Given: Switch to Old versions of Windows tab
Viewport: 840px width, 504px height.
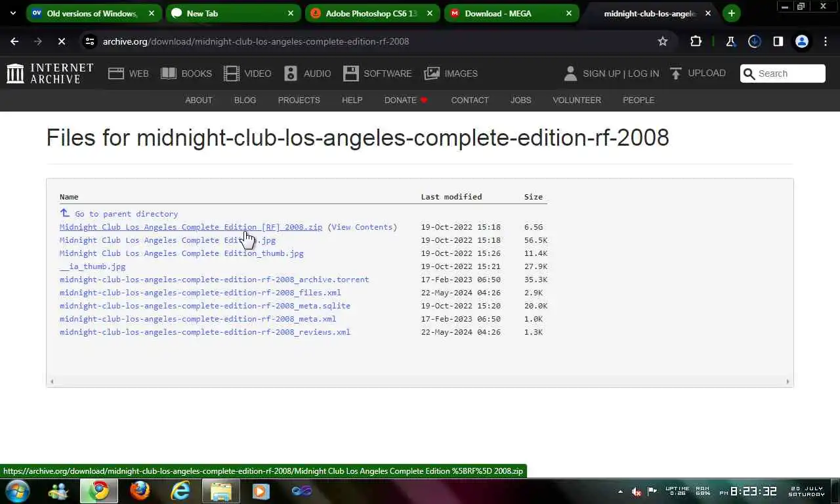Looking at the screenshot, I should click(x=93, y=13).
